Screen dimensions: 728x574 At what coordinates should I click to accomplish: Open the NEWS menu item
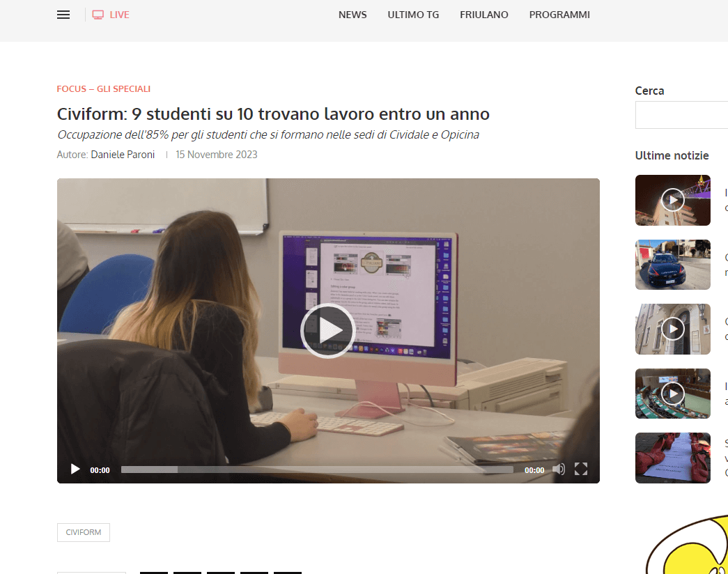(x=353, y=15)
